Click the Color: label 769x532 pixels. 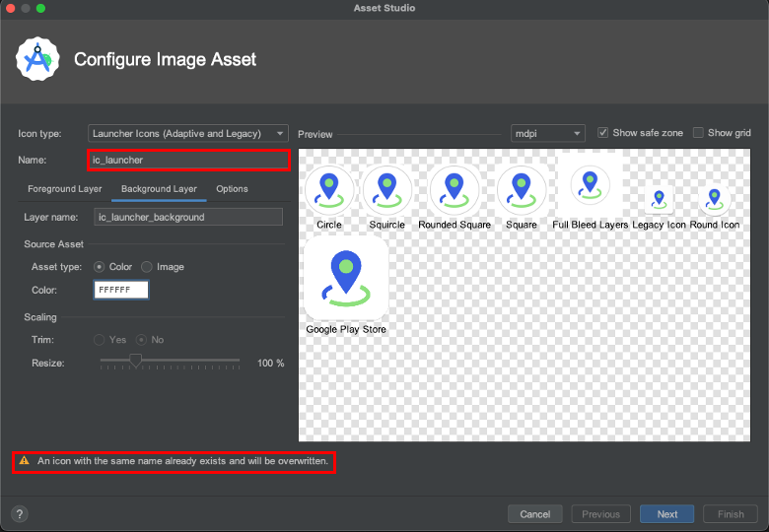(x=44, y=290)
